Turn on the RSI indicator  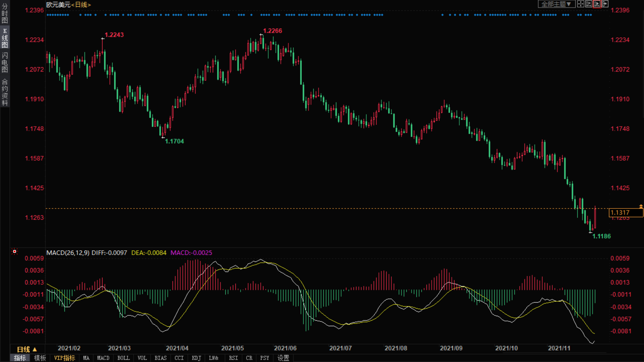233,358
